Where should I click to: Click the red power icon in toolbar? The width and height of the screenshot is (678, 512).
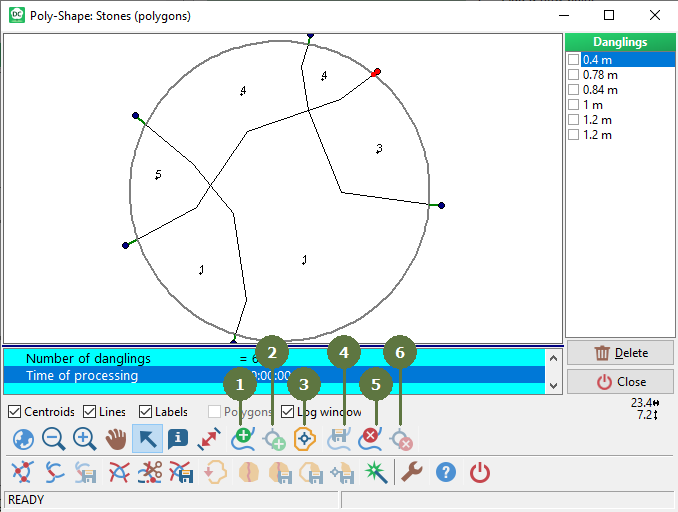click(480, 473)
